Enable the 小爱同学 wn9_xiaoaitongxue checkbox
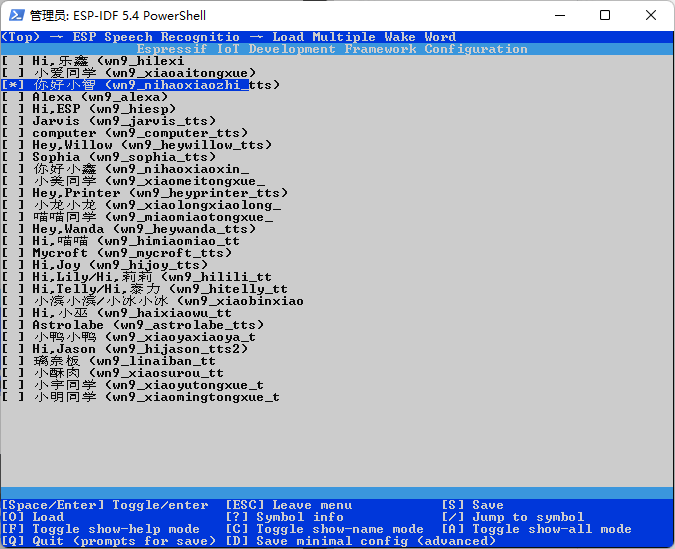 (12, 73)
